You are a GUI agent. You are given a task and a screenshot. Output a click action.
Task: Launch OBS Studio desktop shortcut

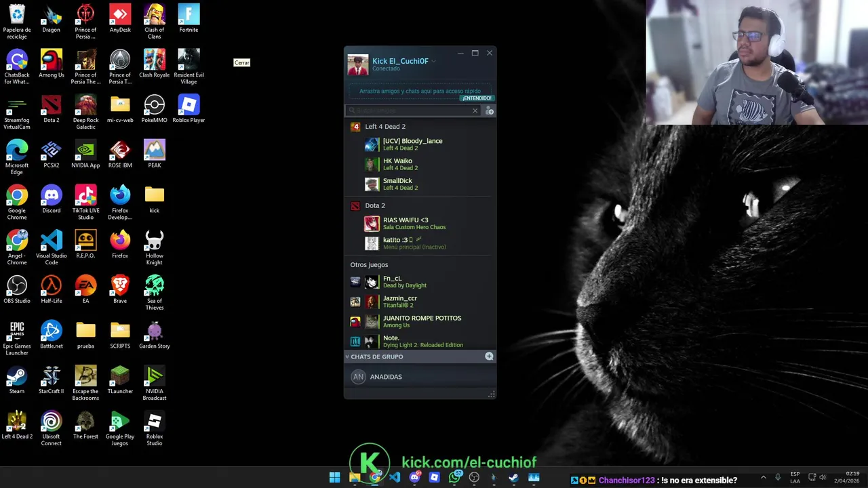click(17, 289)
